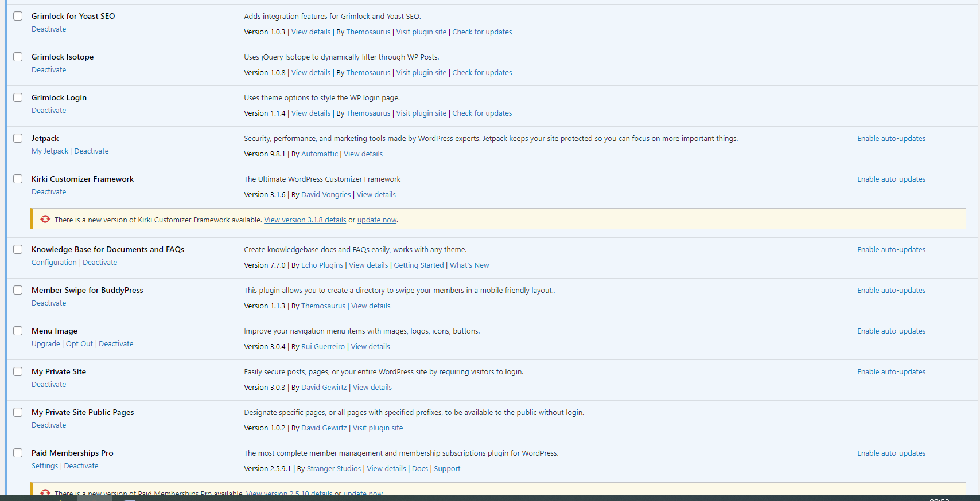Open Automattic author link
The width and height of the screenshot is (980, 501).
point(320,154)
